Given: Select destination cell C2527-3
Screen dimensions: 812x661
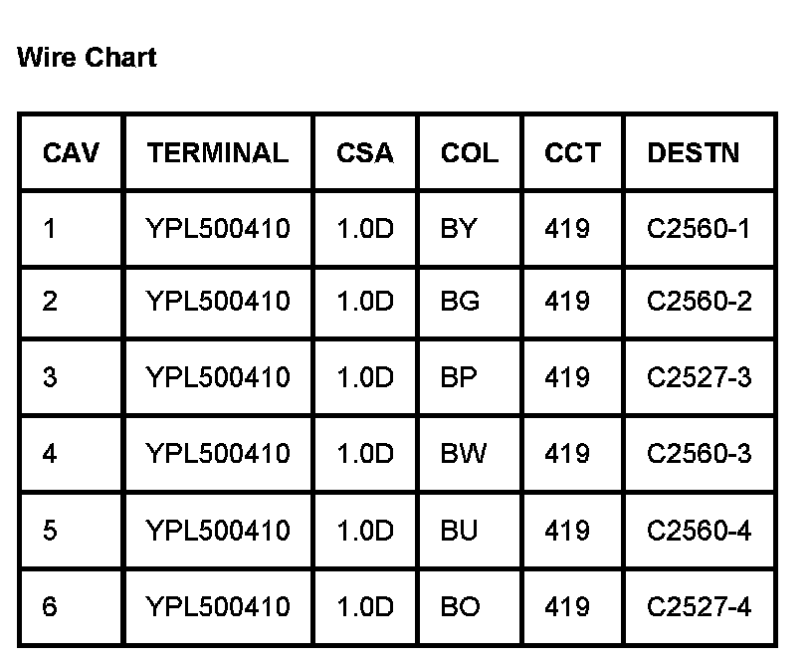Looking at the screenshot, I should pyautogui.click(x=699, y=377).
